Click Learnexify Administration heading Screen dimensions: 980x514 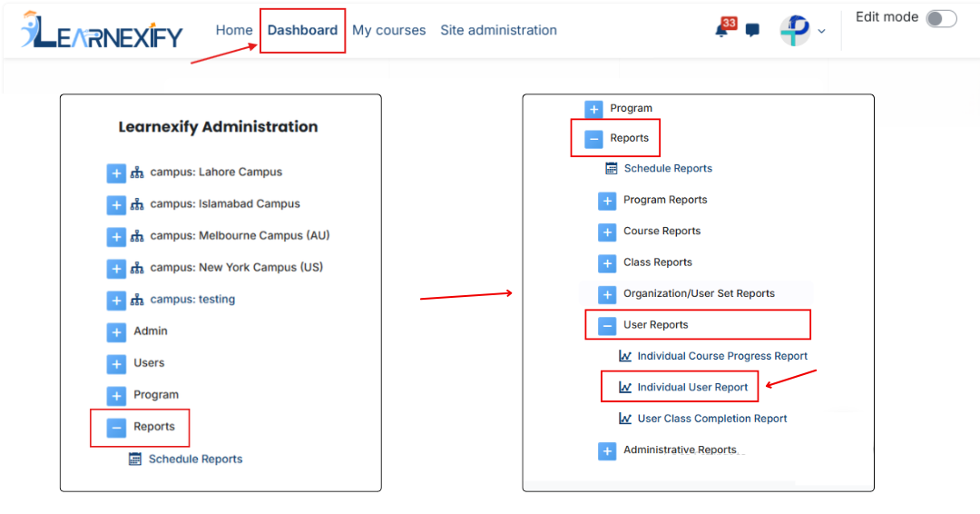click(x=218, y=127)
